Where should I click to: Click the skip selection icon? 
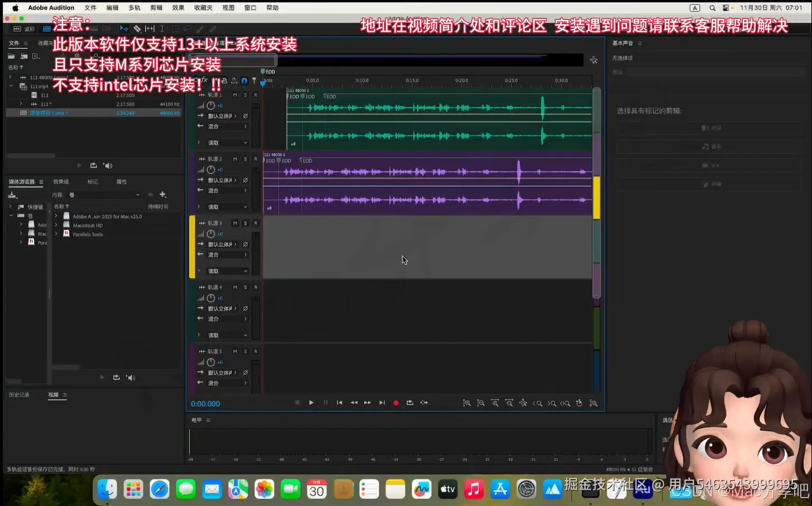424,403
